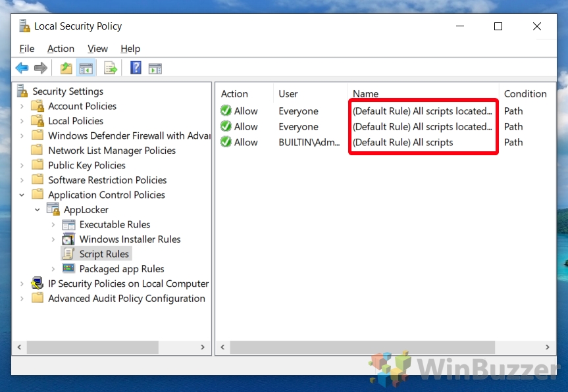Click the tree pane horizontal scrollbar thumb
This screenshot has height=392, width=568.
pyautogui.click(x=92, y=347)
